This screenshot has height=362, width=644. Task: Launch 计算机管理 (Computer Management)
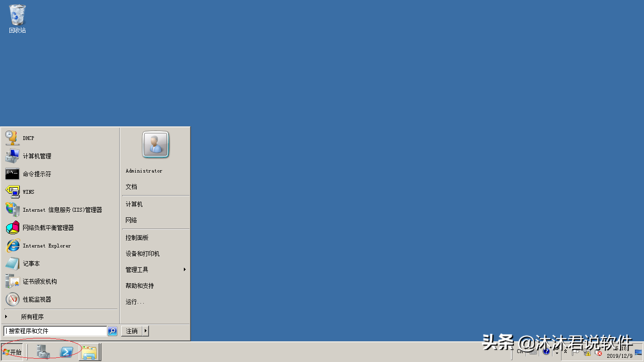pos(38,156)
